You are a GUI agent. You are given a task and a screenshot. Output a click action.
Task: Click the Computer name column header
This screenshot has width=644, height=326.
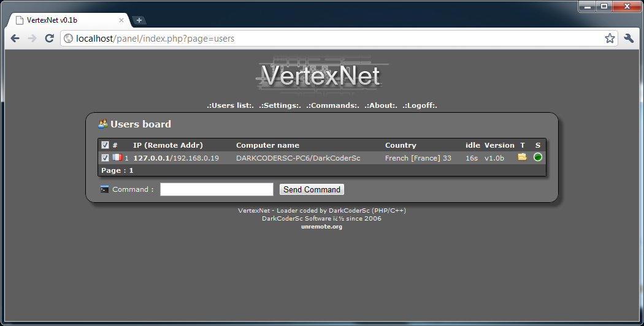tap(268, 145)
